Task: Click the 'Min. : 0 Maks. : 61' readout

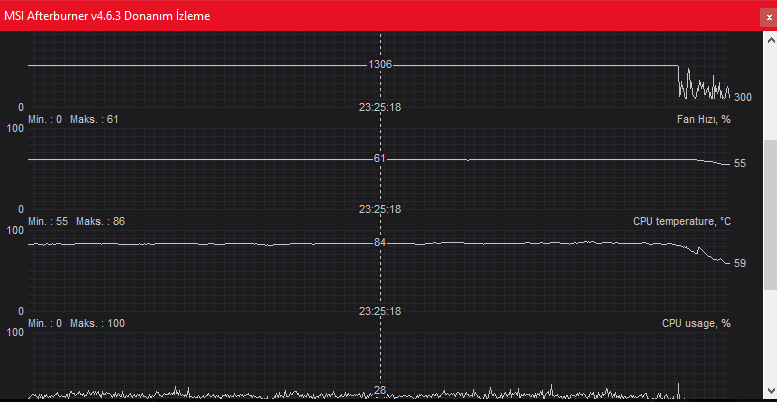Action: pos(73,119)
